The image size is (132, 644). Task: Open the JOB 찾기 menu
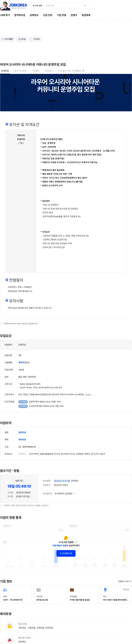5,15
